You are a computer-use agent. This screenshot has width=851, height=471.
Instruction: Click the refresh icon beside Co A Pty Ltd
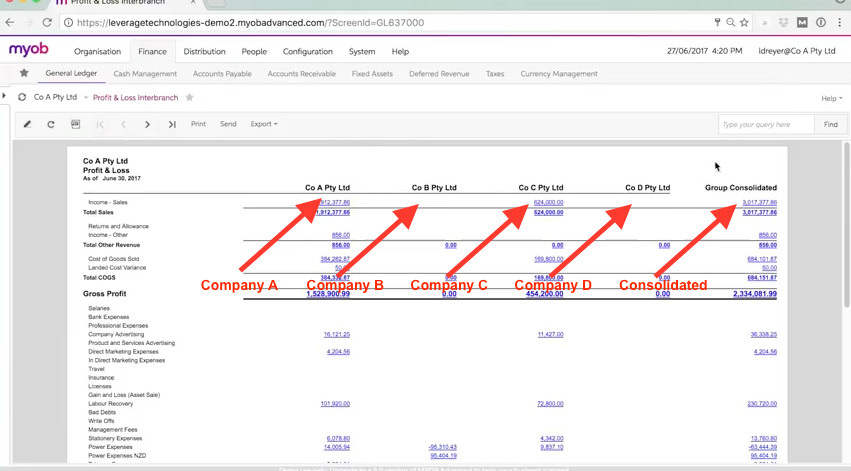(x=22, y=97)
